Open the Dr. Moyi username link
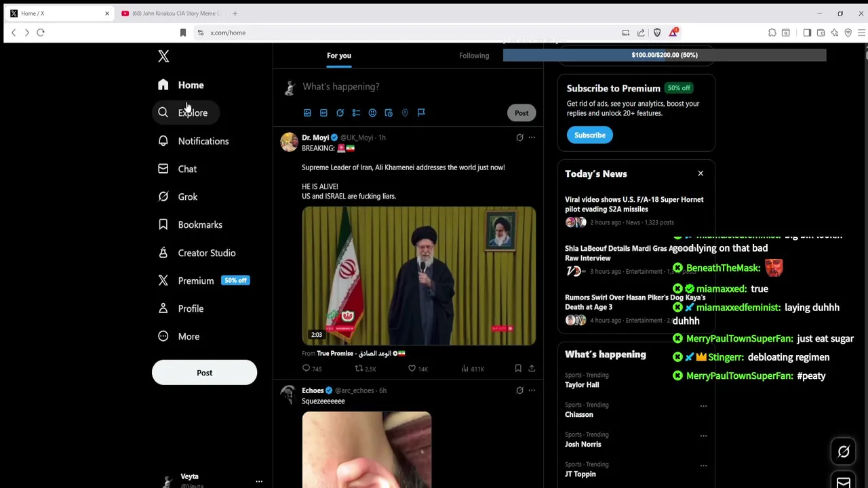This screenshot has width=868, height=488. (x=315, y=138)
